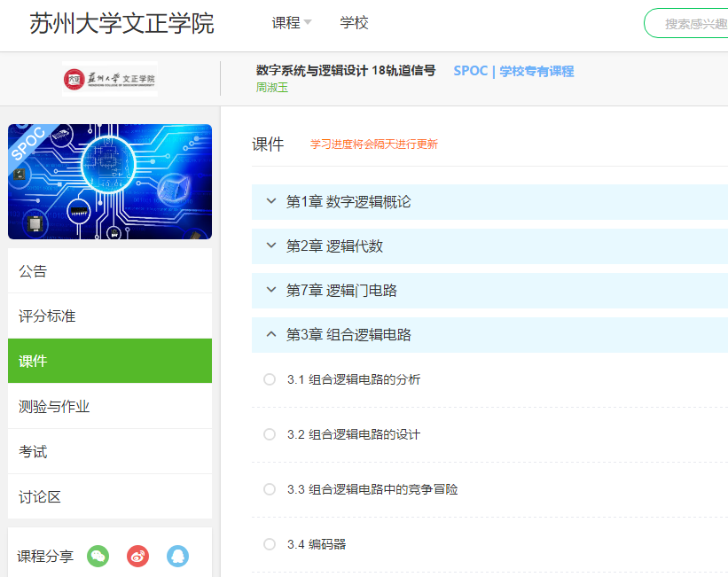Click the Wenzheng College logo

tap(110, 79)
